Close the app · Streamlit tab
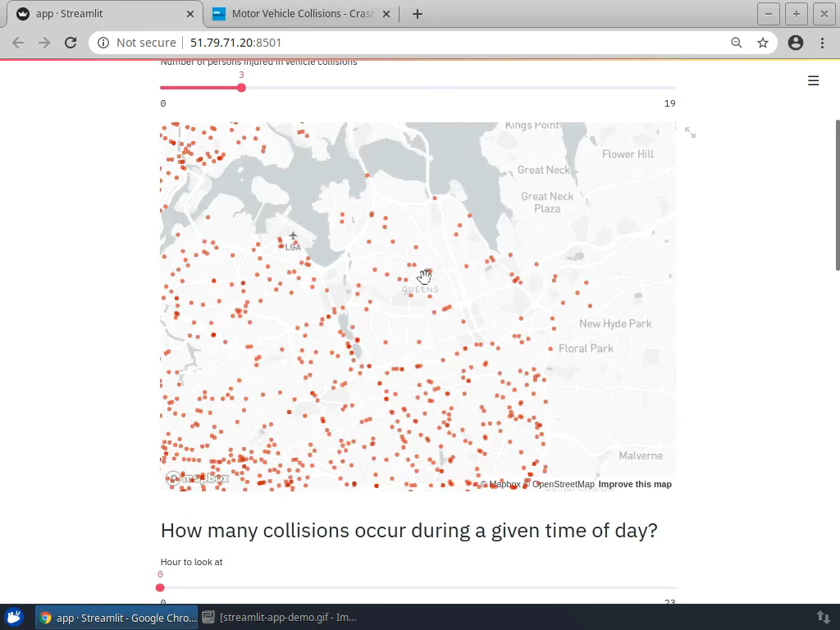 [x=190, y=14]
